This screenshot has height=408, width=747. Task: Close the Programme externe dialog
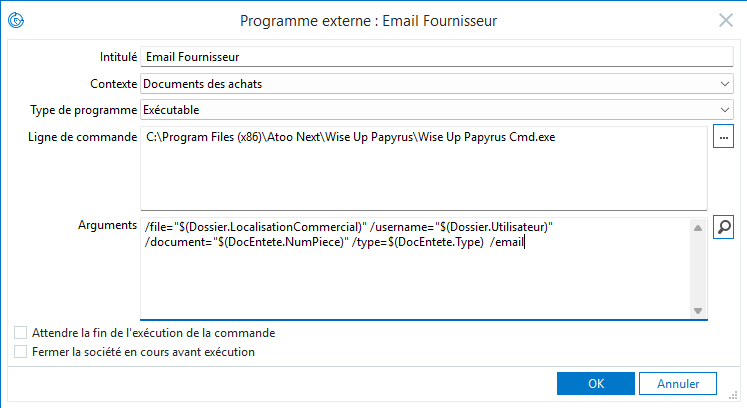point(726,19)
